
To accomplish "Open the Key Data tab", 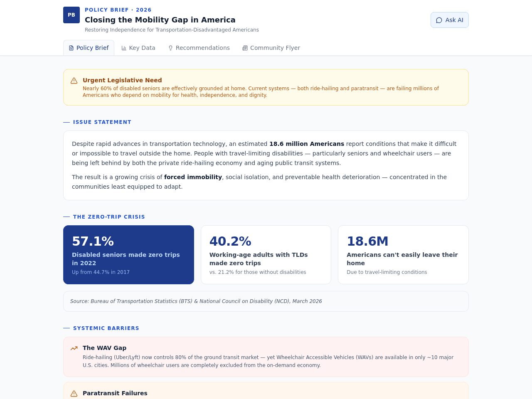I will click(x=138, y=48).
